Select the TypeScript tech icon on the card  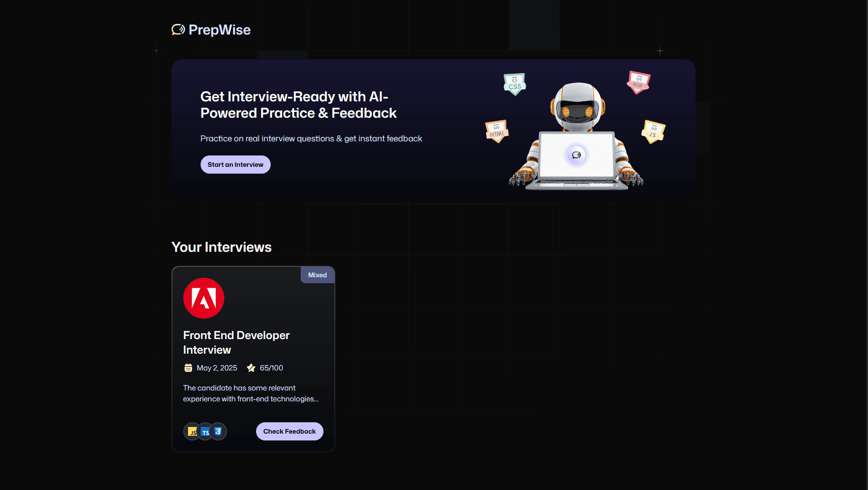coord(205,431)
